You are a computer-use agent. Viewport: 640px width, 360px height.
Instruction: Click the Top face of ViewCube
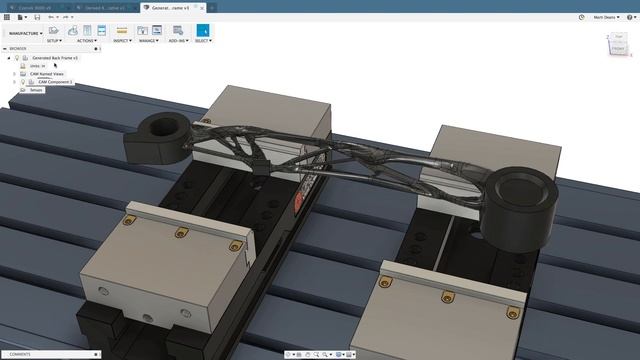pyautogui.click(x=619, y=37)
